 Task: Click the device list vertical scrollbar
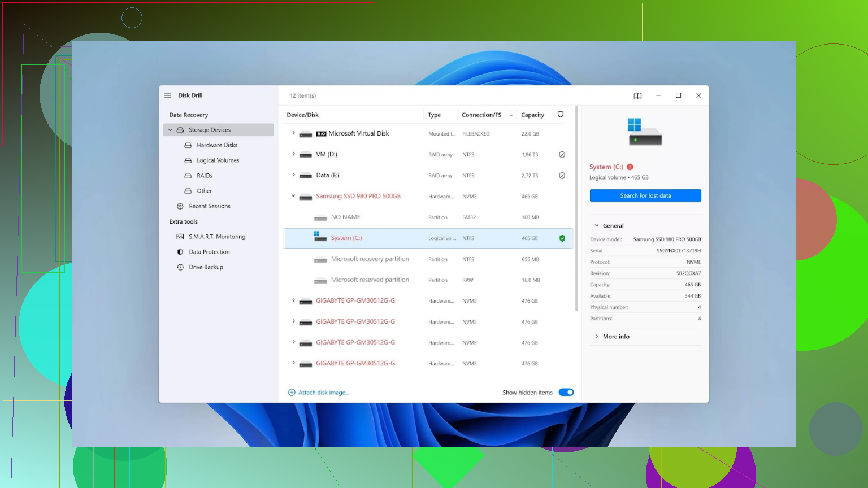[576, 208]
